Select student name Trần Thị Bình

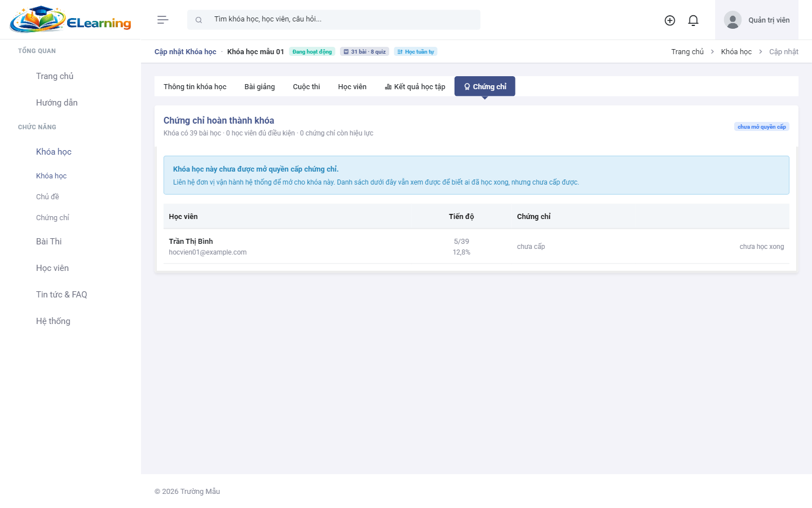click(191, 242)
